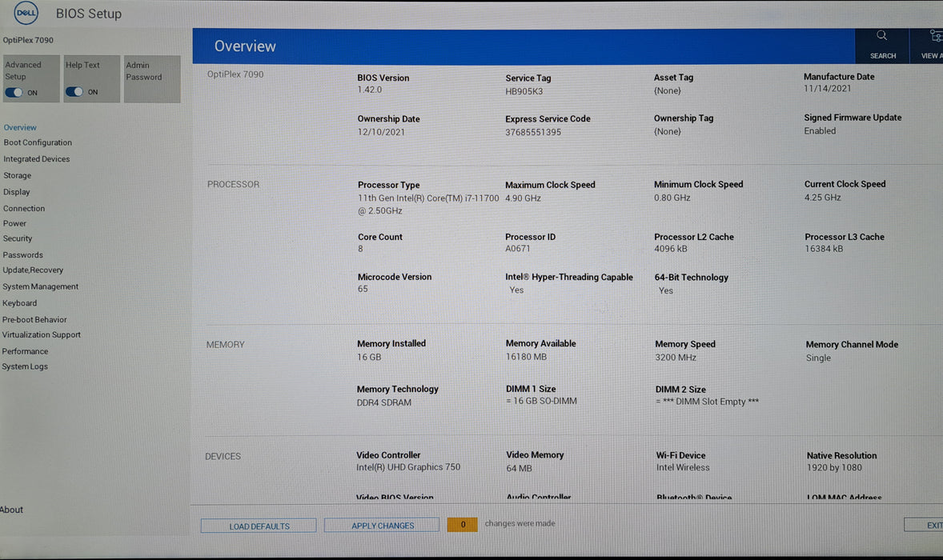Click DIMM 2 Size Slot Empty text
943x560 pixels.
(708, 402)
